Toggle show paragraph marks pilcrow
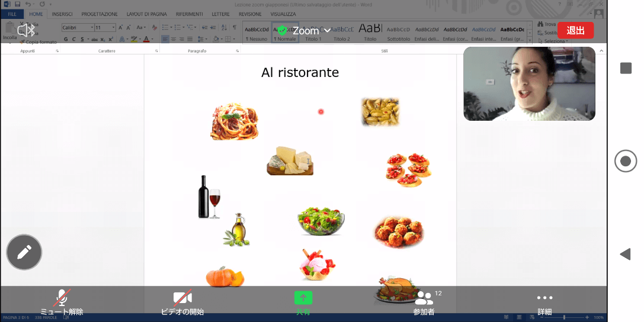This screenshot has height=322, width=644. click(x=235, y=27)
